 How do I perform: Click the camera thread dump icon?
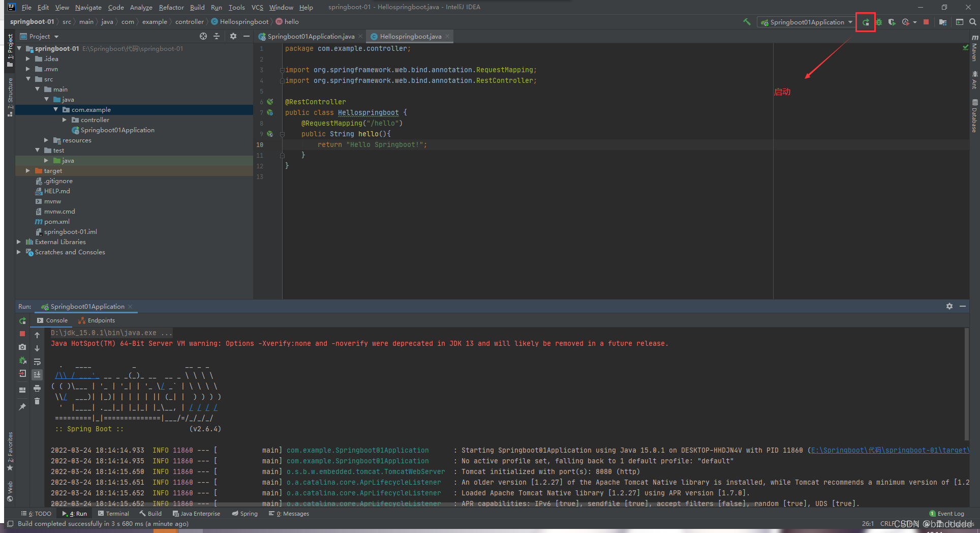pyautogui.click(x=22, y=347)
